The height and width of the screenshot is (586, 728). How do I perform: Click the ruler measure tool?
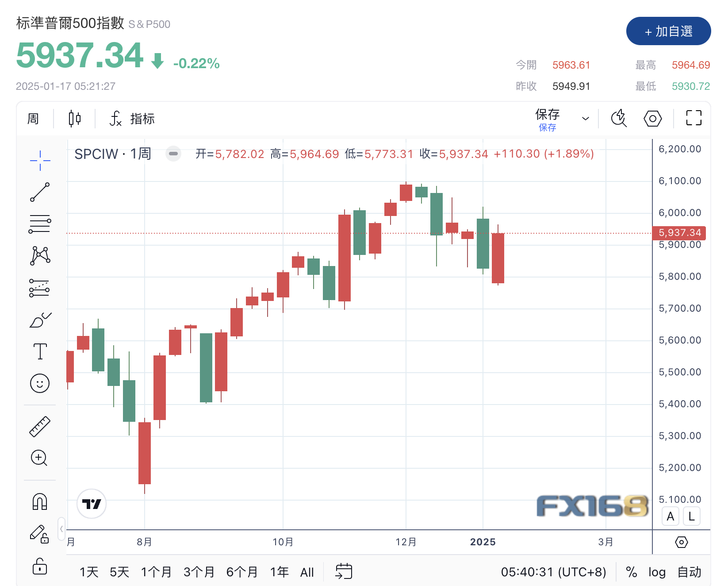point(40,427)
